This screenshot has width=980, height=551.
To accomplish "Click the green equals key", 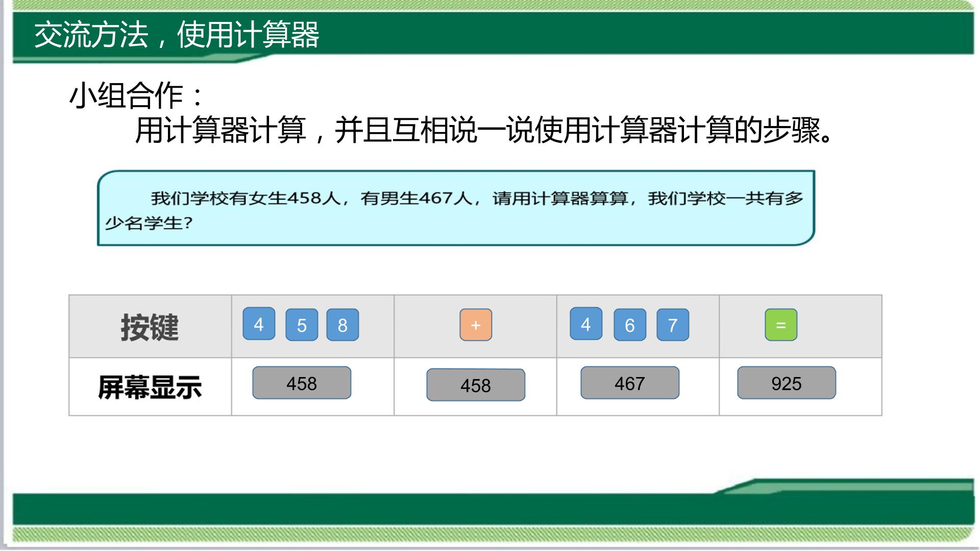I will [x=781, y=324].
